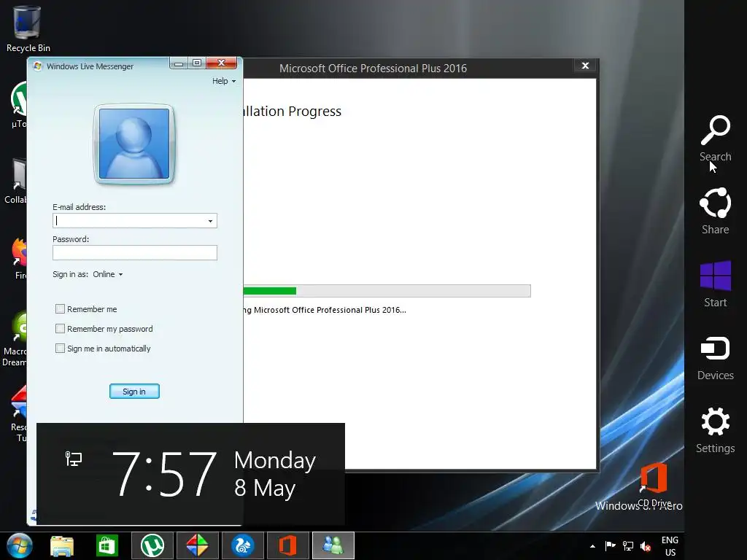Click the E-mail address input field
Screen dimensions: 747x560
point(135,220)
